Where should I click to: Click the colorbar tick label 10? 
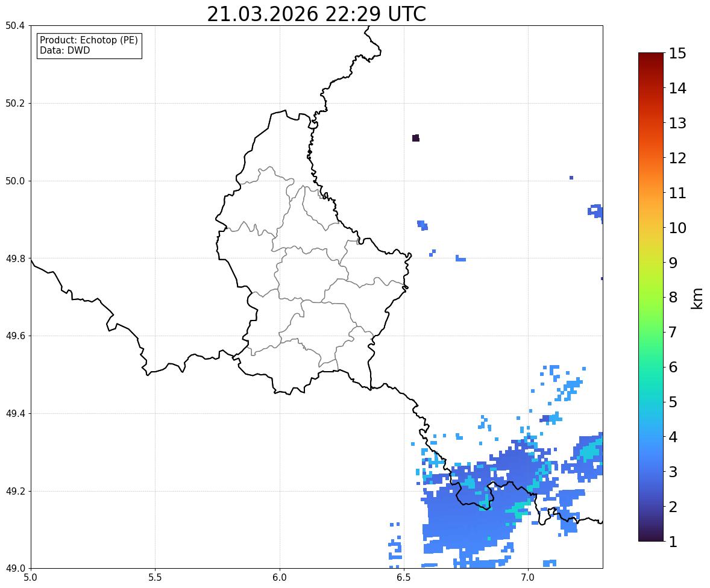[677, 228]
